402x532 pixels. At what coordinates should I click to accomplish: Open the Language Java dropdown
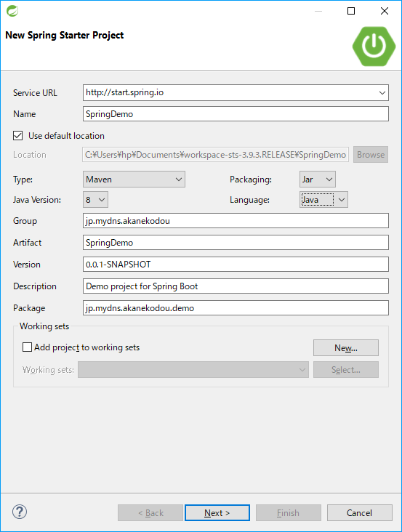(x=323, y=199)
